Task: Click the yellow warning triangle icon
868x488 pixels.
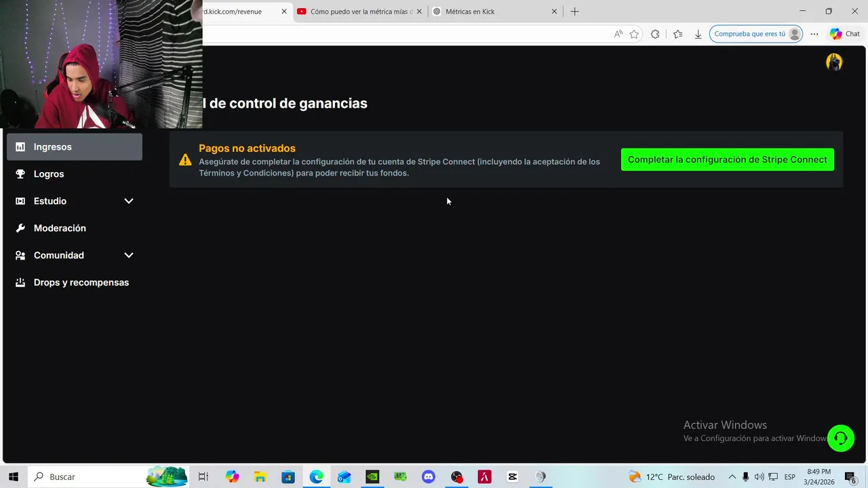Action: tap(185, 160)
